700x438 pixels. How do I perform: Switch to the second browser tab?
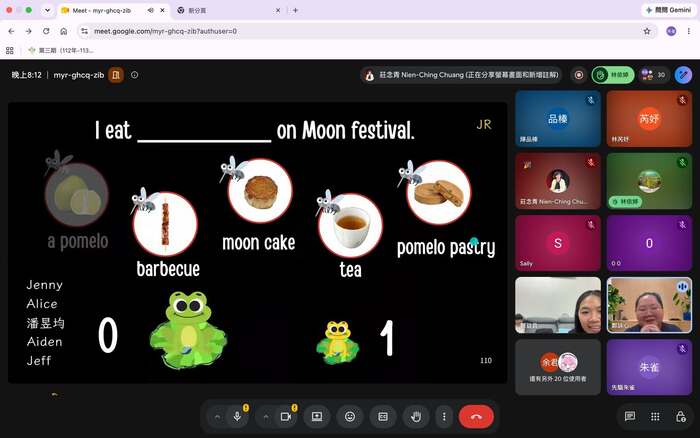click(x=228, y=10)
